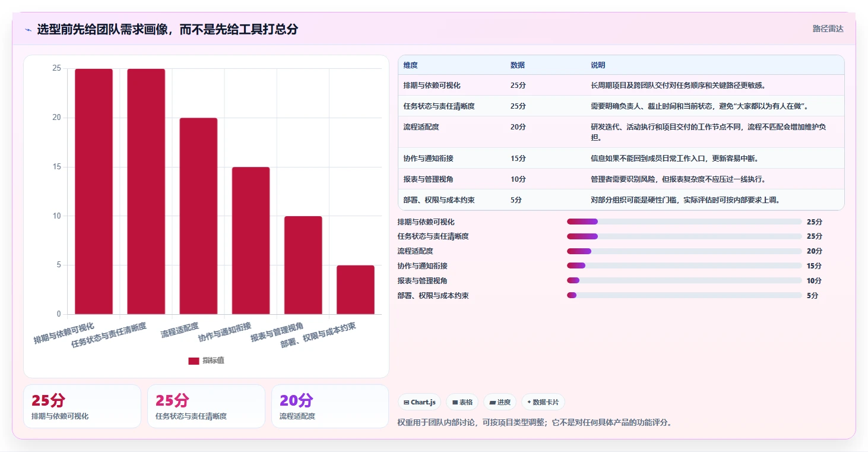Click the 排期与依赖可视化 progress bar
This screenshot has height=452, width=868.
coord(684,222)
